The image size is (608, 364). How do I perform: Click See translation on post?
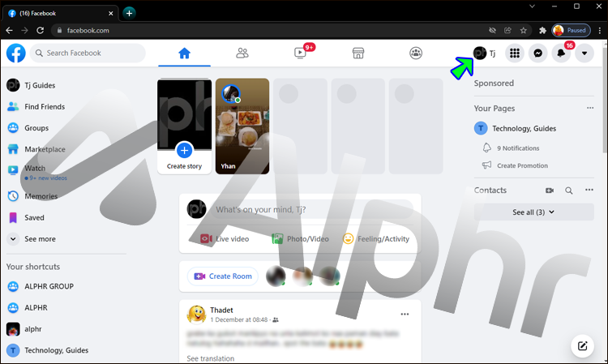click(211, 358)
